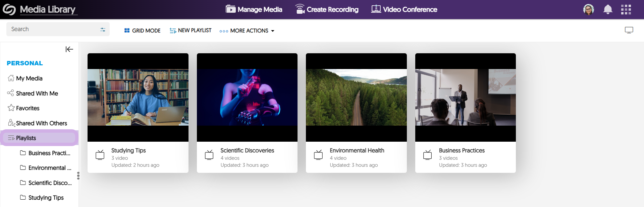Collapse the left sidebar panel

point(69,49)
